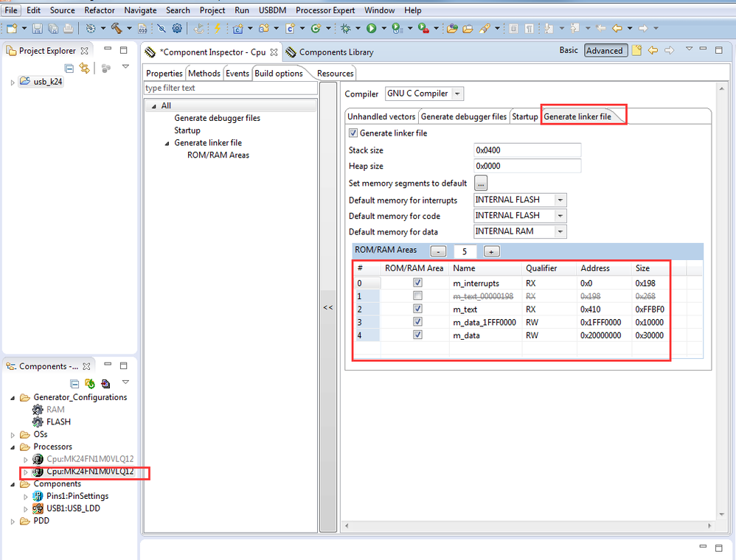Viewport: 736px width, 560px height.
Task: Click the << collapse tree panel button
Action: point(328,308)
